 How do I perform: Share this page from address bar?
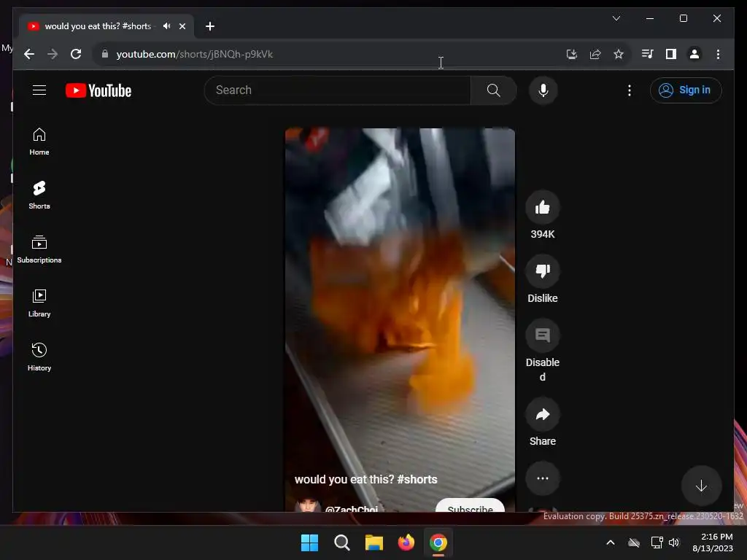pyautogui.click(x=595, y=54)
